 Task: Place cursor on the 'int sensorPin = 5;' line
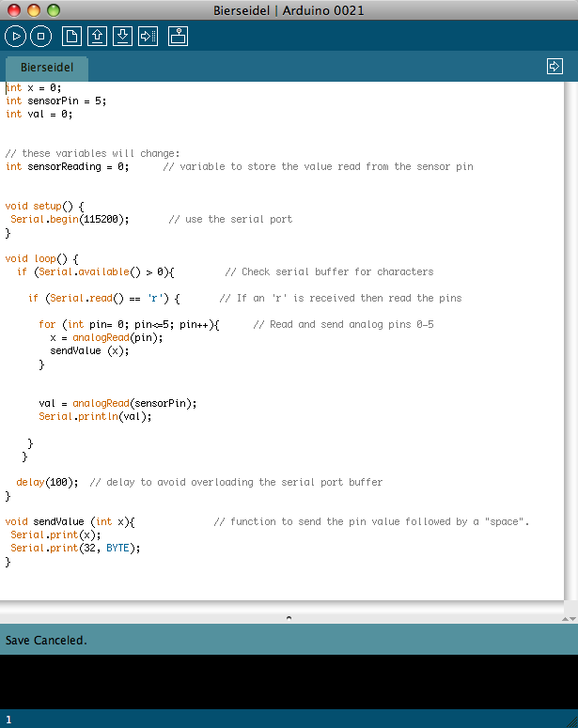coord(55,101)
